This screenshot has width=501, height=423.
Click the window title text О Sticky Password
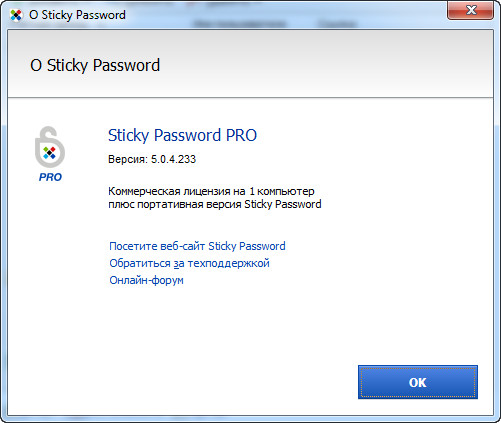click(77, 15)
